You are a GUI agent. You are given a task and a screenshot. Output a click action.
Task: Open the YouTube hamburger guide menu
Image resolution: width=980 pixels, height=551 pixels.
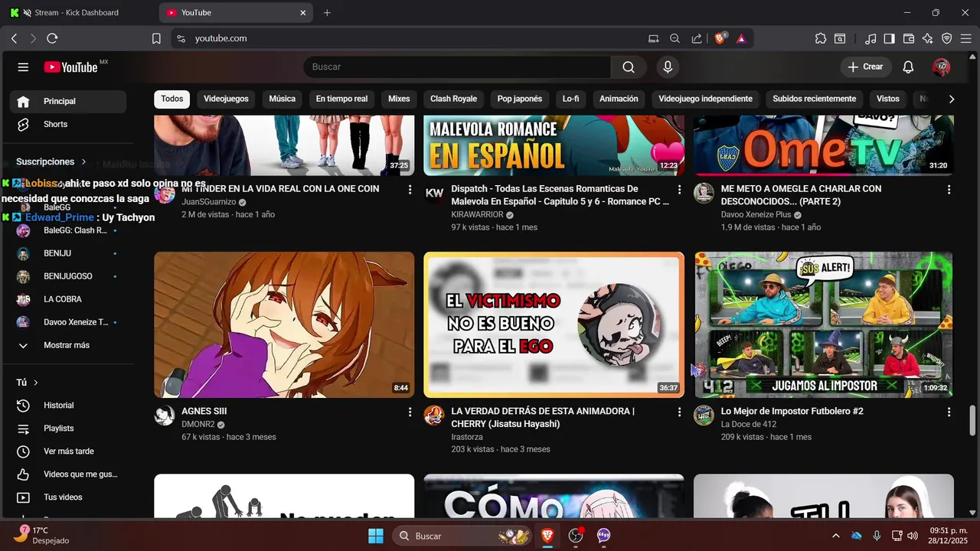23,67
